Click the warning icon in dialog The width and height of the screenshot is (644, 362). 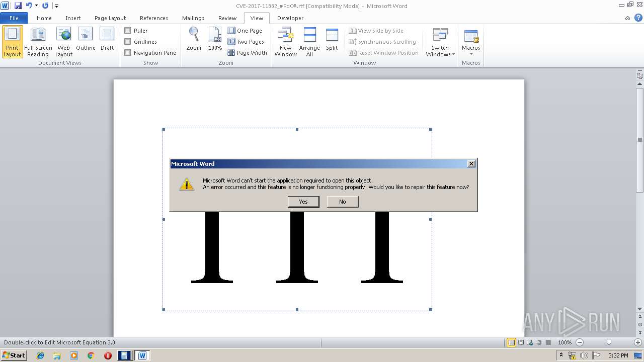click(x=187, y=184)
